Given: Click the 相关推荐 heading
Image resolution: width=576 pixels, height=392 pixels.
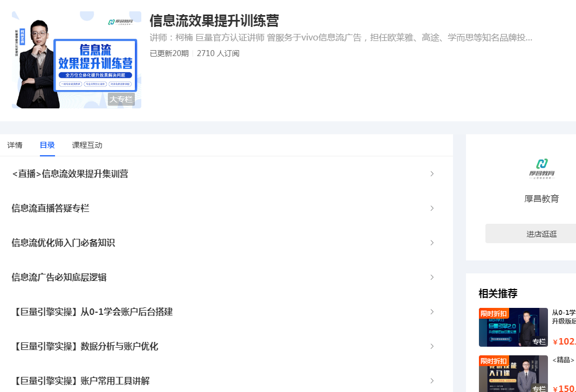Looking at the screenshot, I should click(498, 293).
